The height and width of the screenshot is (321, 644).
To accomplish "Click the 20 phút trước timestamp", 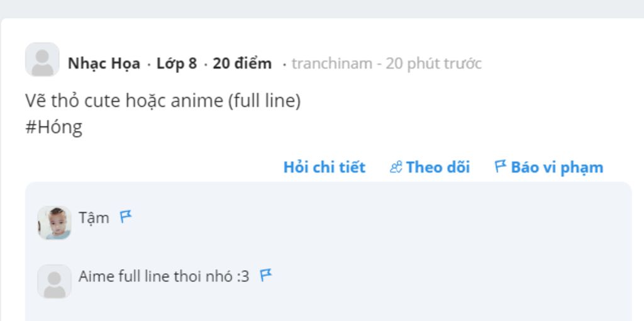I will tap(433, 64).
